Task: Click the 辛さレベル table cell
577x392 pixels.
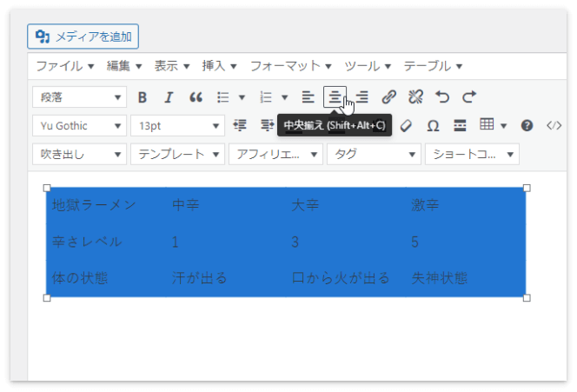Action: point(106,242)
